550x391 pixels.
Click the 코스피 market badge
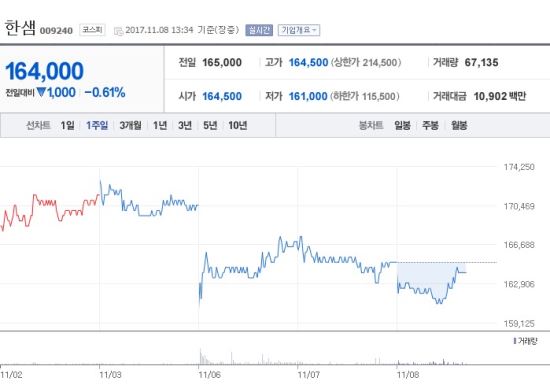pos(92,30)
